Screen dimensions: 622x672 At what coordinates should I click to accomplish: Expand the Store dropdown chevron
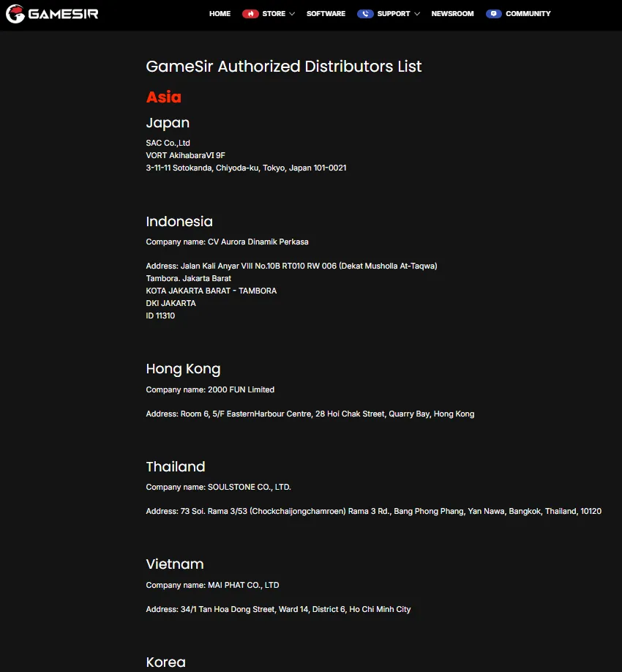292,14
